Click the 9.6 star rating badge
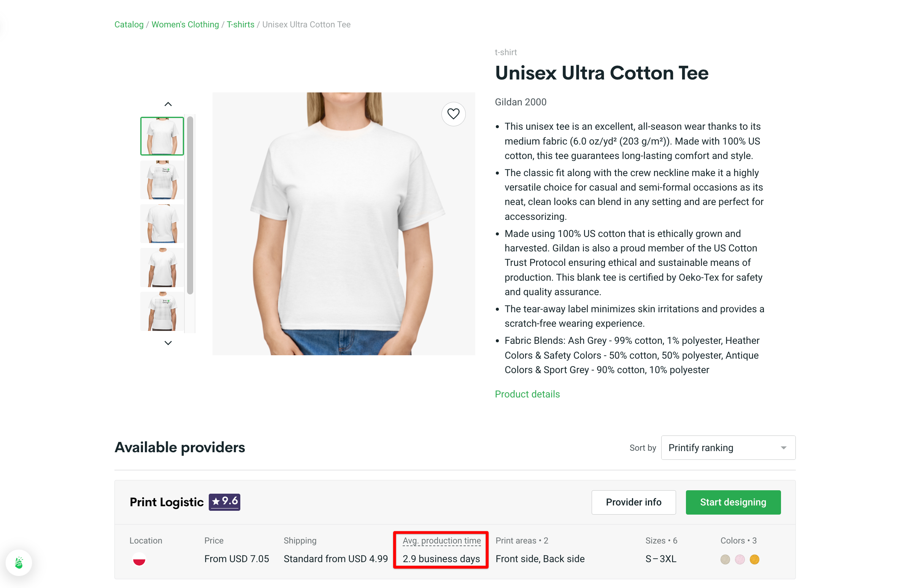Image resolution: width=908 pixels, height=588 pixels. pos(224,502)
